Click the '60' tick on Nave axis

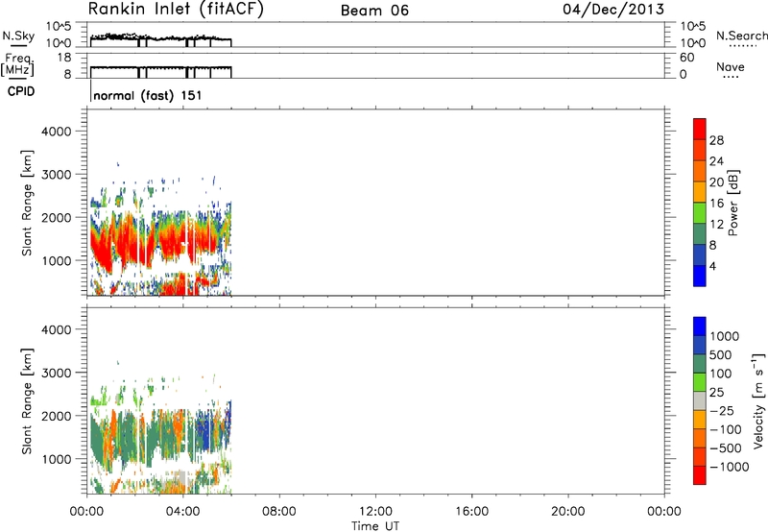pyautogui.click(x=686, y=58)
